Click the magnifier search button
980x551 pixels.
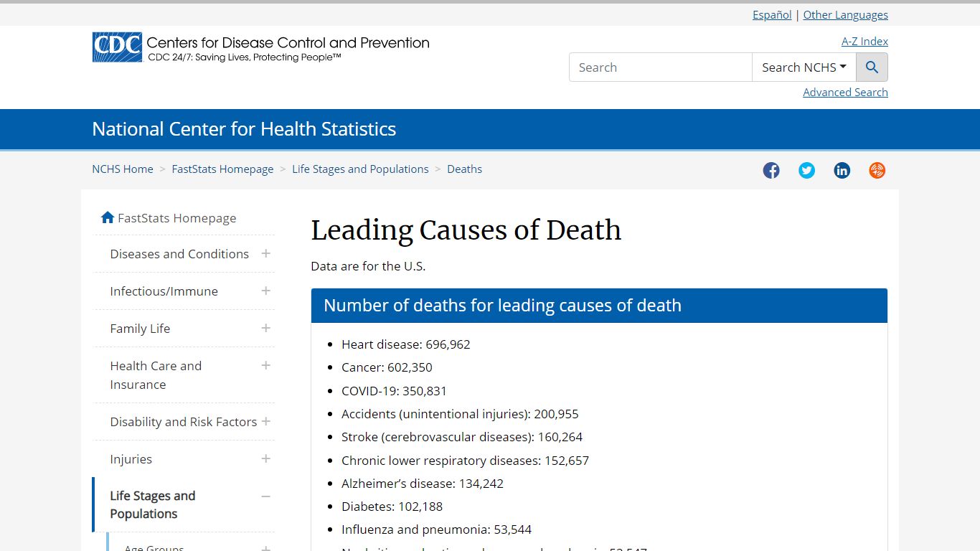(x=872, y=67)
